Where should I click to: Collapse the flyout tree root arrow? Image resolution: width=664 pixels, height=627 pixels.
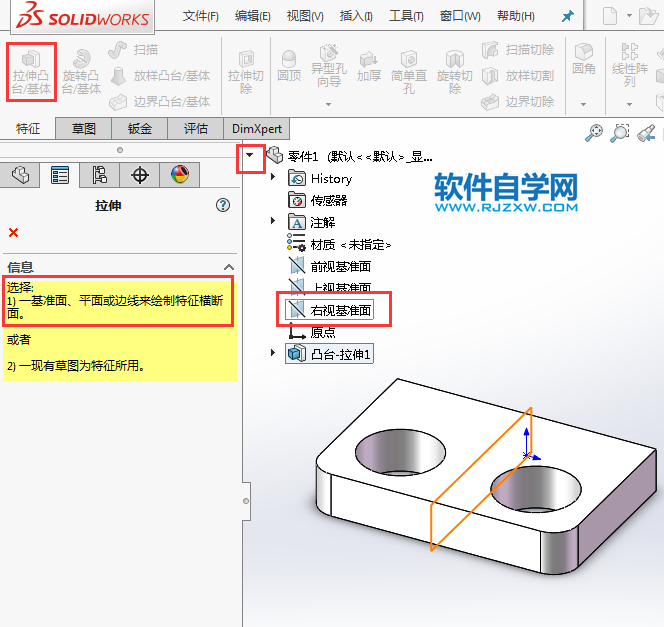(250, 155)
